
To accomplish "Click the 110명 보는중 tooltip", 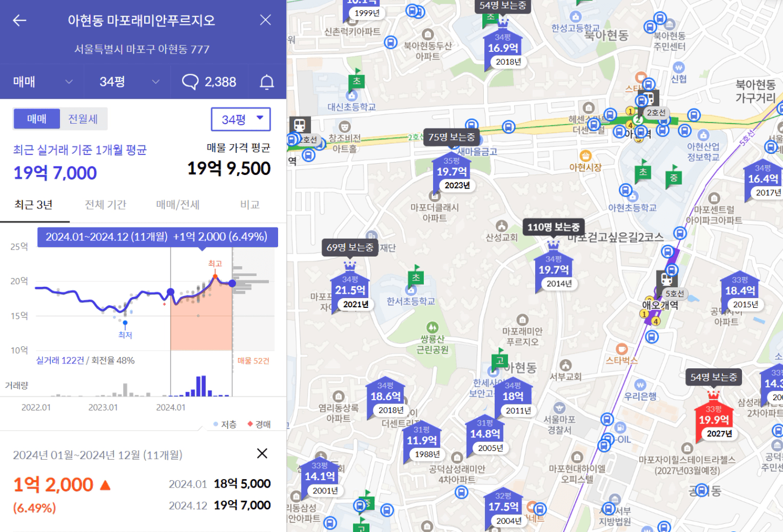I will (553, 227).
